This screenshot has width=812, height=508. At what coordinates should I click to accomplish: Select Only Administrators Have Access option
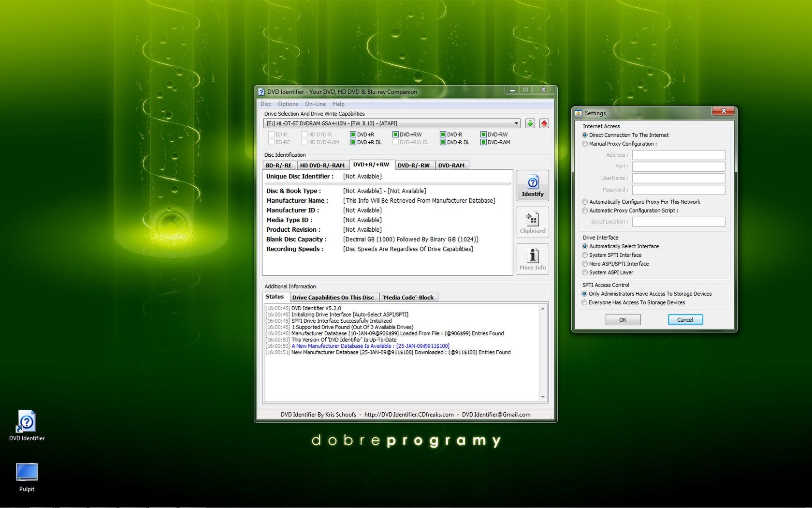[x=584, y=294]
